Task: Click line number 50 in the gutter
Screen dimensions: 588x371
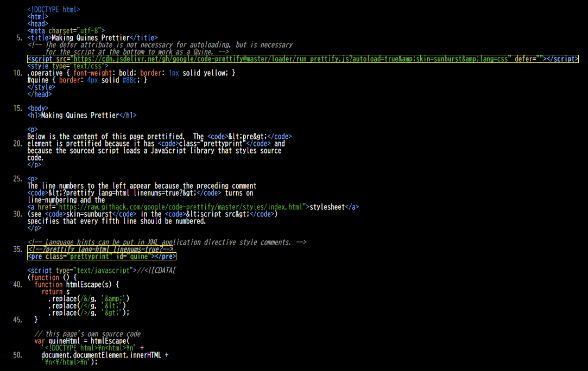Action: (17, 355)
